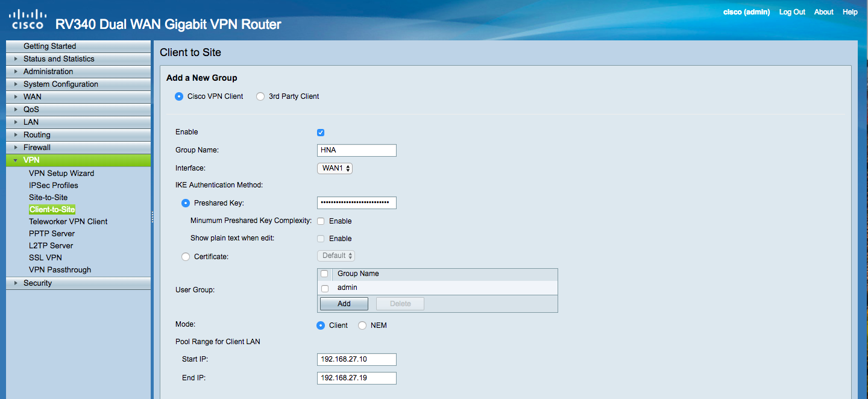Expand the Security menu
Image resolution: width=868 pixels, height=399 pixels.
[x=78, y=283]
